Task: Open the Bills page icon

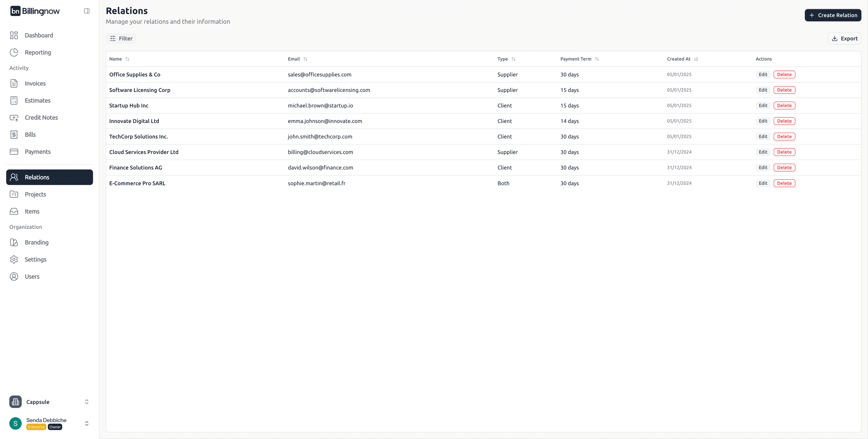Action: click(x=14, y=135)
